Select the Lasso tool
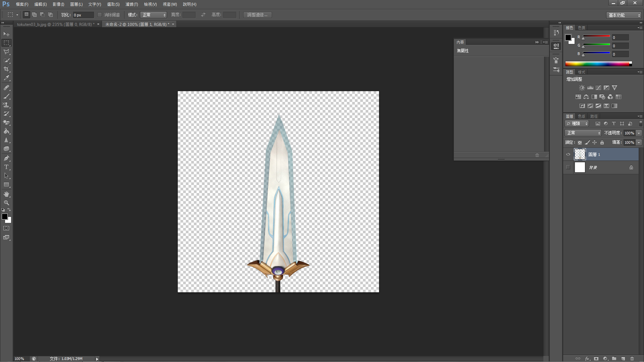 (6, 52)
